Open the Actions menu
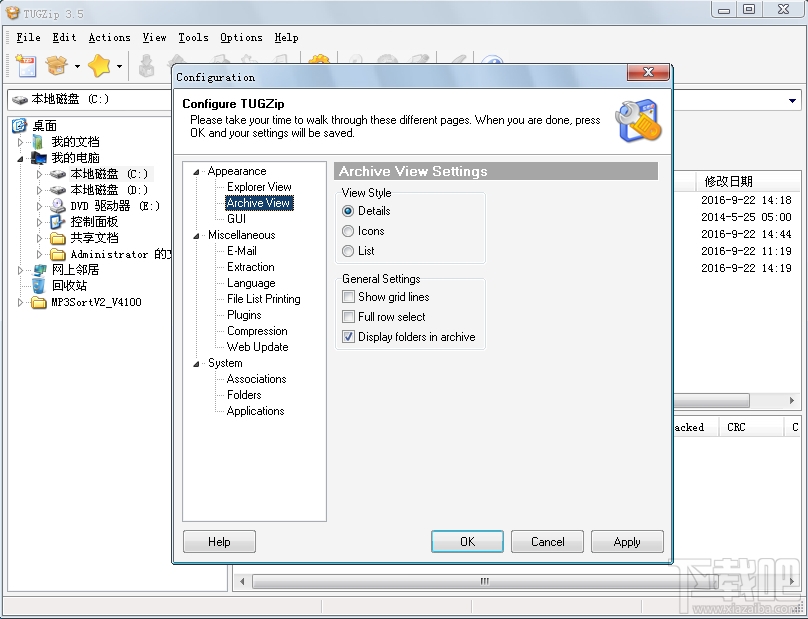 click(109, 38)
